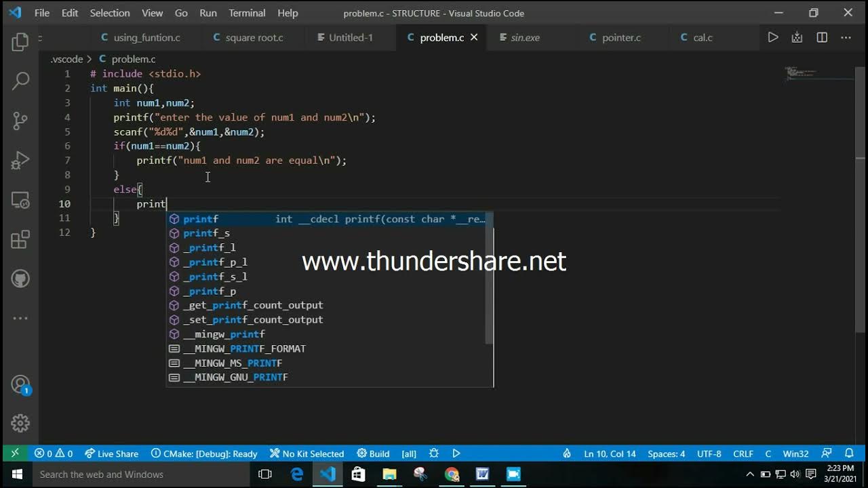Image resolution: width=868 pixels, height=488 pixels.
Task: Go to line via Ln 10, Col 14
Action: pyautogui.click(x=610, y=453)
